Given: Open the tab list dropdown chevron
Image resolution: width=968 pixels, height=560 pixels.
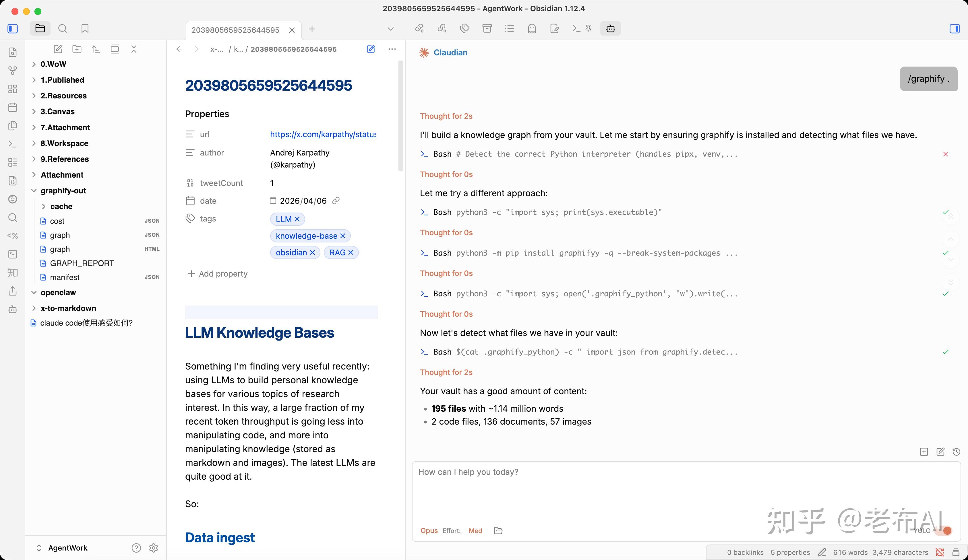Looking at the screenshot, I should 391,29.
